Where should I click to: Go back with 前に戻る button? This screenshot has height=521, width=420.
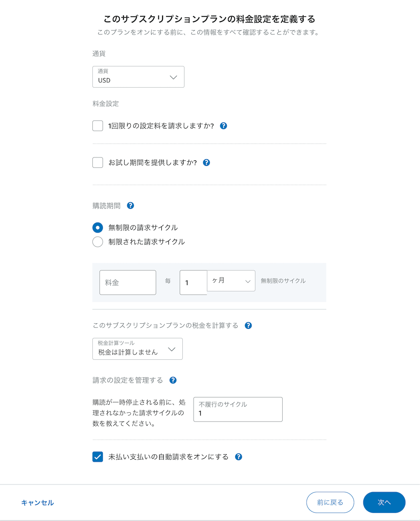pyautogui.click(x=330, y=503)
